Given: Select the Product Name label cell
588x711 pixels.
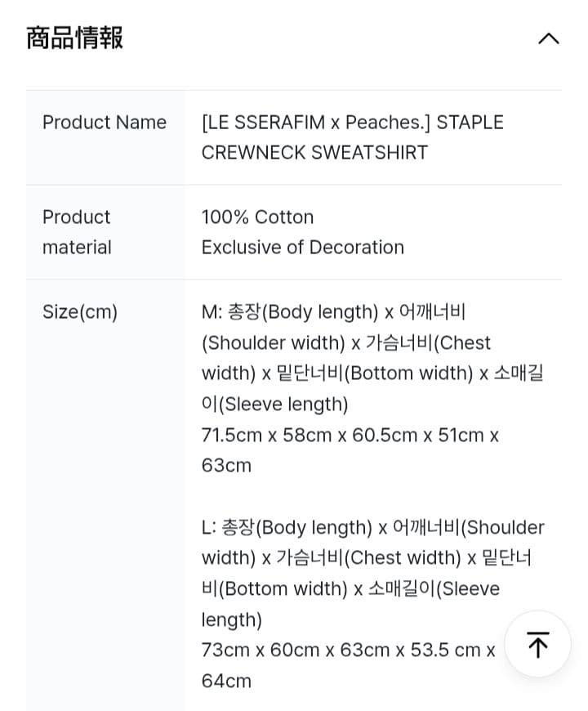Looking at the screenshot, I should [105, 123].
